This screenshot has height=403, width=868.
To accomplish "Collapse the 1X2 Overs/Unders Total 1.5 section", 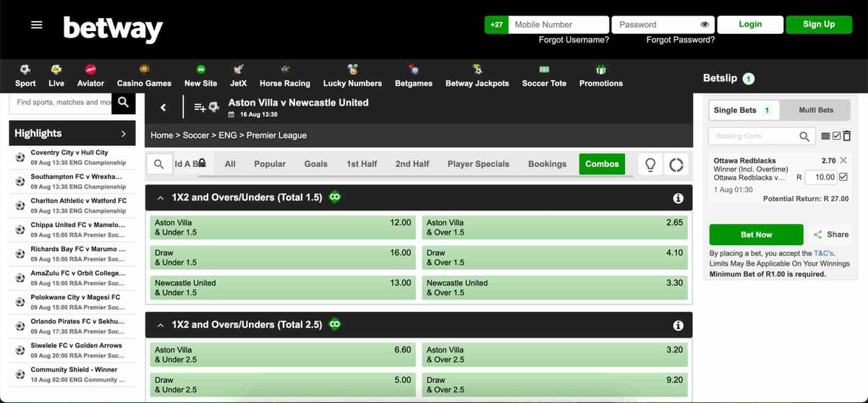I will tap(160, 198).
